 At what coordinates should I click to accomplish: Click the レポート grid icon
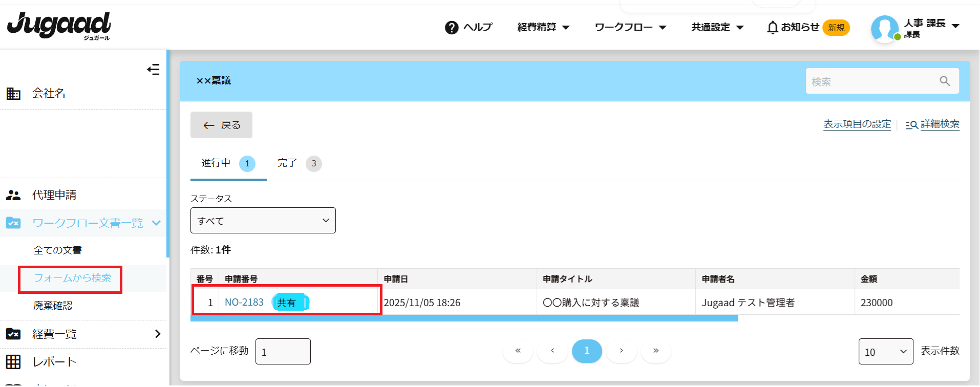[x=13, y=362]
